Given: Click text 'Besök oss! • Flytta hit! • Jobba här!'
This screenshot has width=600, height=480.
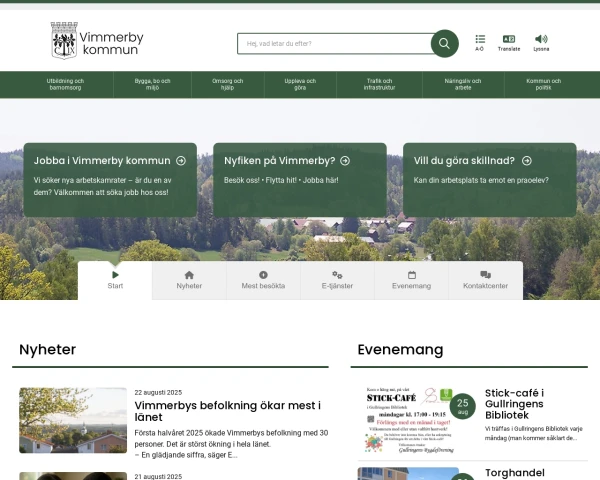Looking at the screenshot, I should point(281,180).
